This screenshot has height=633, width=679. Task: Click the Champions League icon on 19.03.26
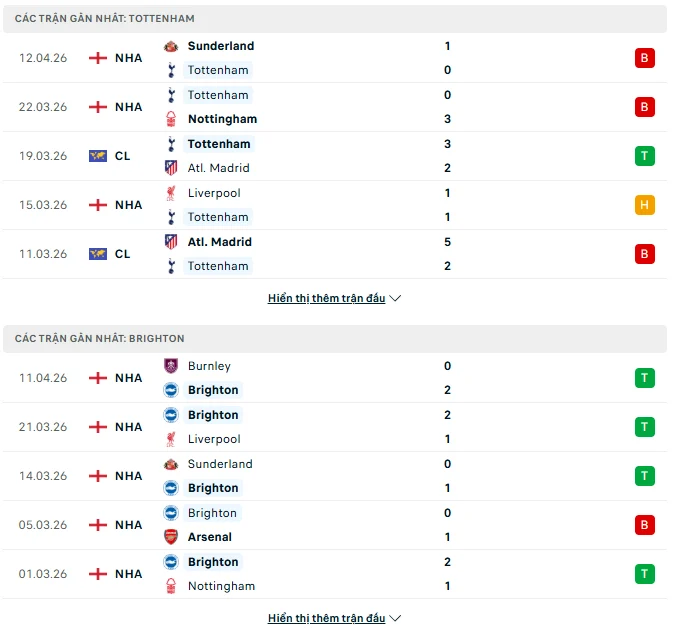point(98,156)
